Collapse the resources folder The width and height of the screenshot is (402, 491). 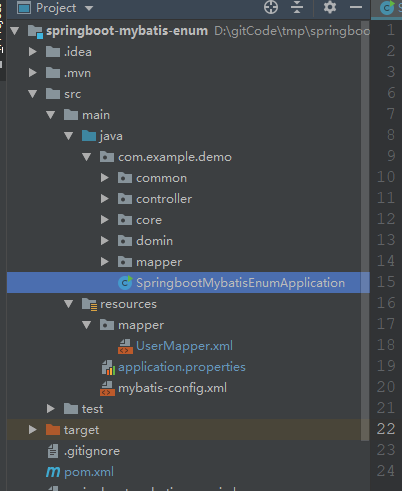coord(69,304)
